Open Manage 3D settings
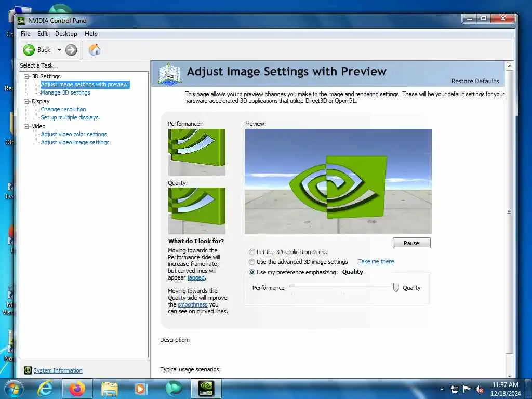This screenshot has width=532, height=399. [x=65, y=92]
